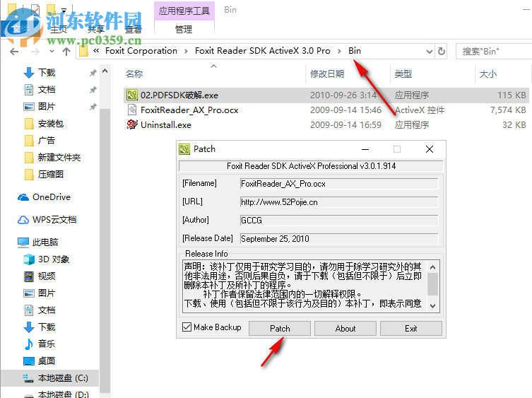Open the 共享 ribbon tab
Image resolution: width=532 pixels, height=398 pixels.
click(95, 29)
